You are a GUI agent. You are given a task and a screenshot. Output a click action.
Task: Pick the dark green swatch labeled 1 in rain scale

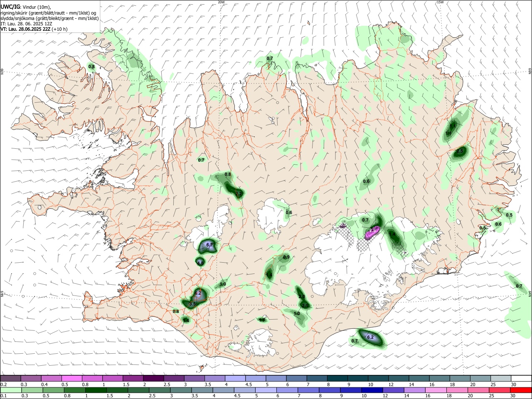pyautogui.click(x=95, y=390)
